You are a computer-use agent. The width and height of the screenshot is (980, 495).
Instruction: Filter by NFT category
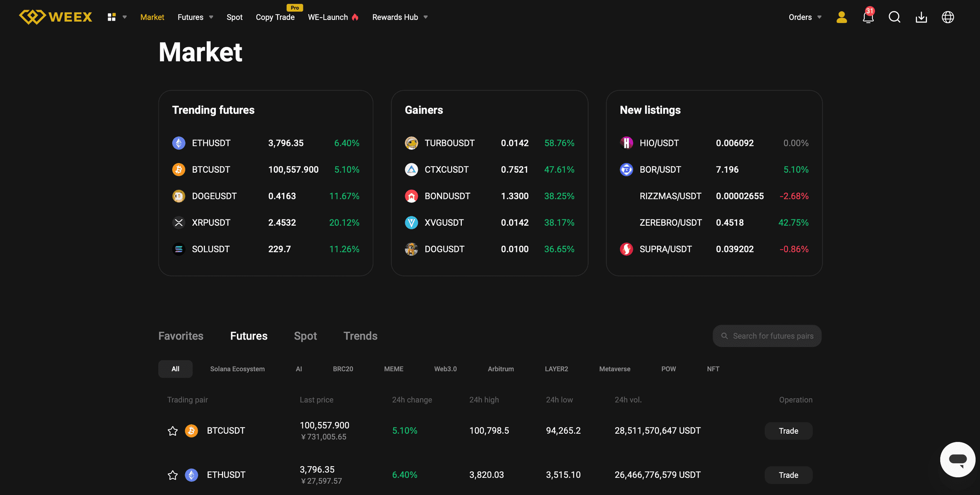point(713,369)
